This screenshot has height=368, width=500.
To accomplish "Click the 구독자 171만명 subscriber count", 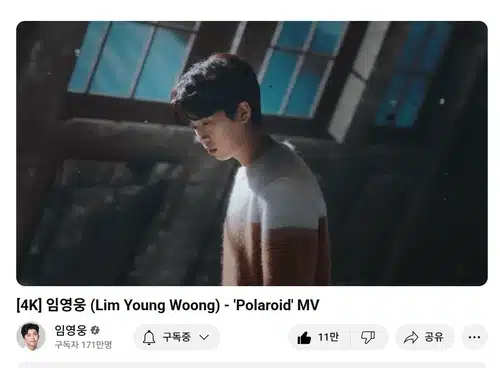I will point(83,345).
